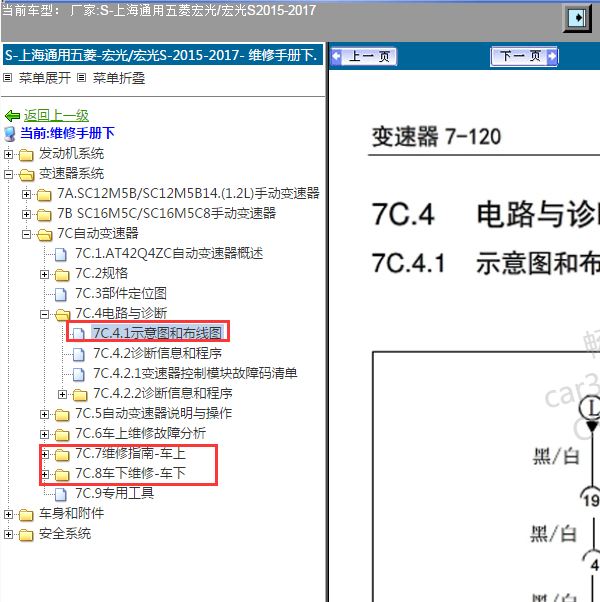600x602 pixels.
Task: Click the 7C.4.2.2 folder icon
Action: (80, 394)
